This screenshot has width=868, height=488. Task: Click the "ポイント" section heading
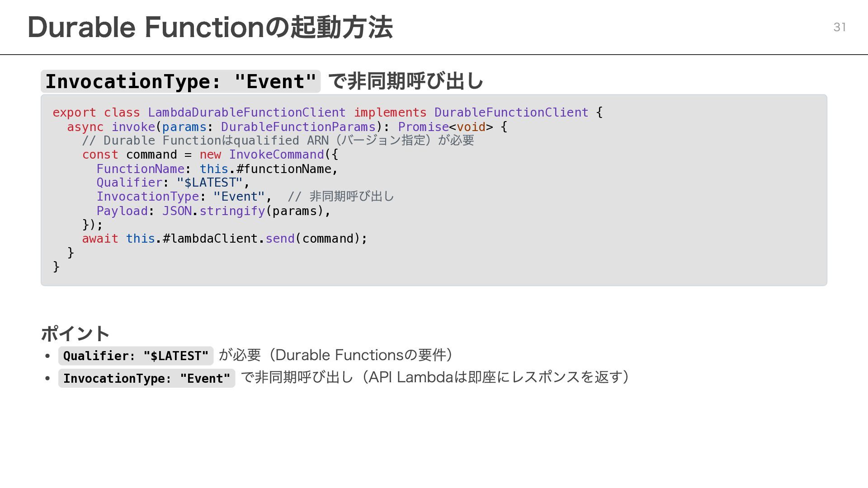tap(75, 334)
